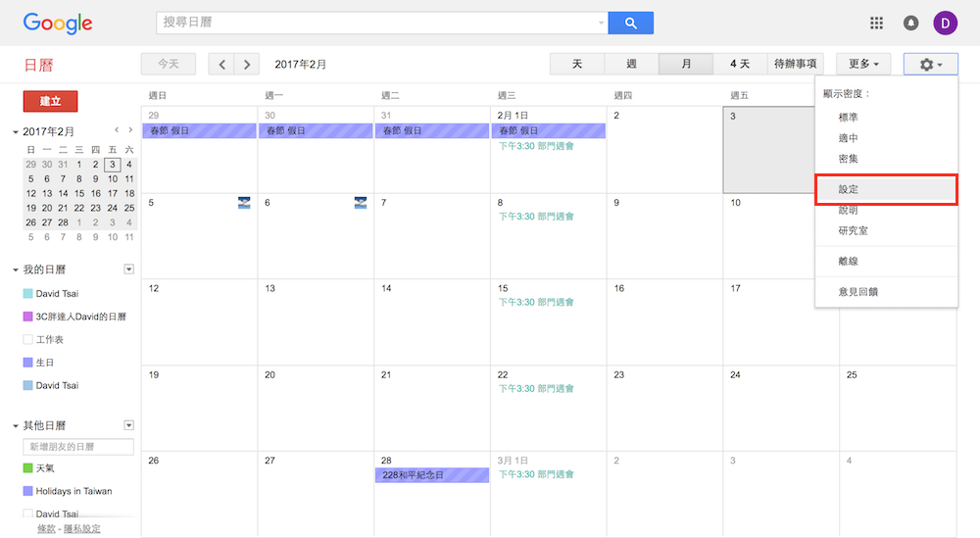Select day 14 in mini calendar
This screenshot has height=538, width=980.
[63, 194]
